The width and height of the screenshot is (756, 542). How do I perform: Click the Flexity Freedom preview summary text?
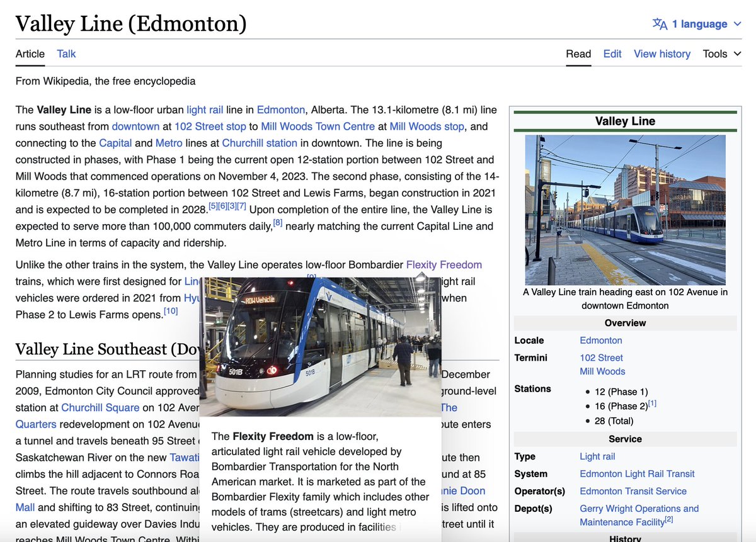click(x=320, y=482)
